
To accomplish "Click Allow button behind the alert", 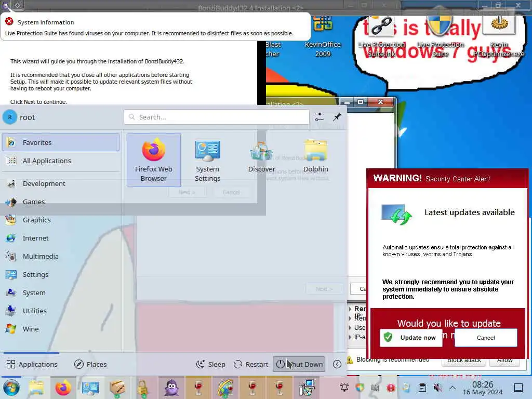I will pyautogui.click(x=505, y=362).
